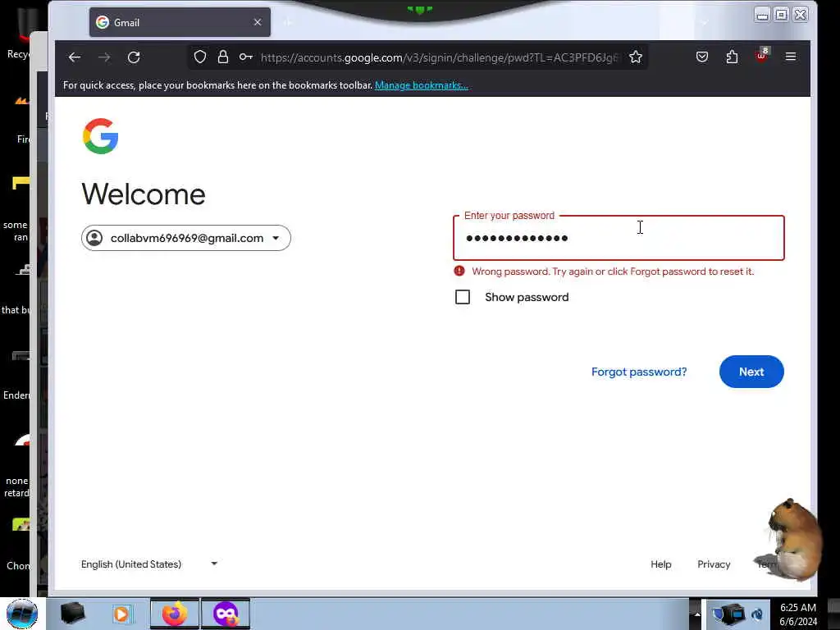Bookmark this page with the star icon
Screen dimensions: 840x630
point(636,57)
